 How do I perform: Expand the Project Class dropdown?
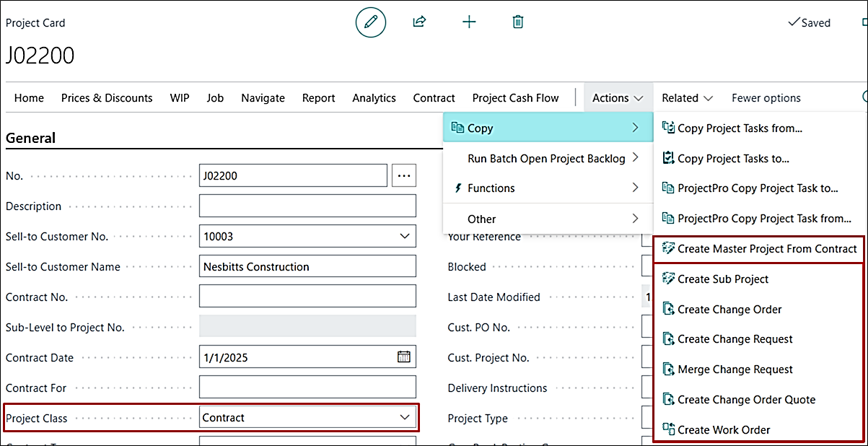pyautogui.click(x=404, y=417)
